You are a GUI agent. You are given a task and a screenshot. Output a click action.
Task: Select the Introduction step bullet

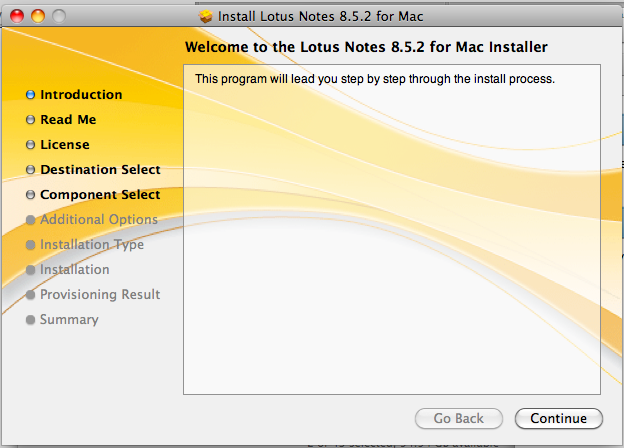[31, 95]
